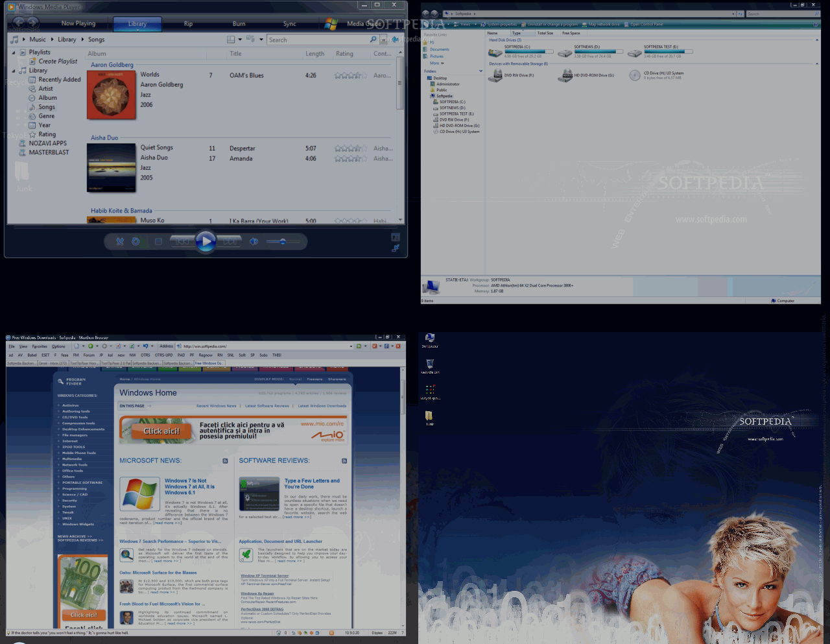Switch to the Burn tab
Viewport: 830px width, 644px height.
[x=239, y=24]
